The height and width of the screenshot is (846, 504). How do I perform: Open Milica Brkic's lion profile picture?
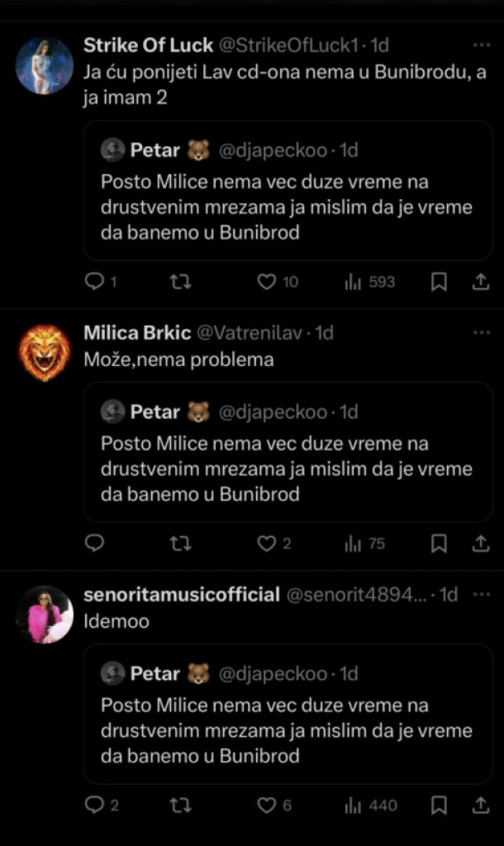tap(45, 353)
